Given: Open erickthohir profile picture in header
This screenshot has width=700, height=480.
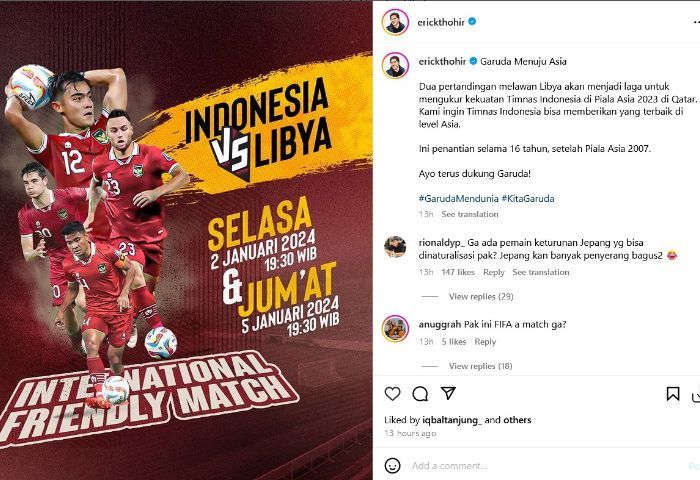Looking at the screenshot, I should (x=395, y=22).
